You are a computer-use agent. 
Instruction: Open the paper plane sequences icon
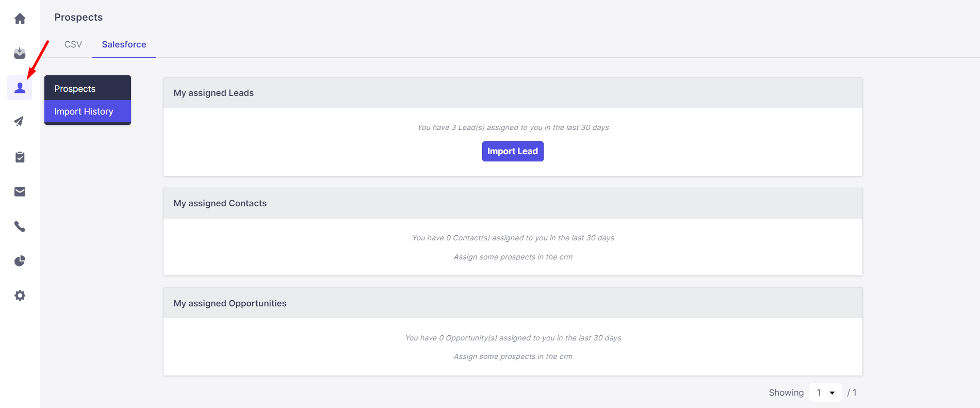click(20, 122)
